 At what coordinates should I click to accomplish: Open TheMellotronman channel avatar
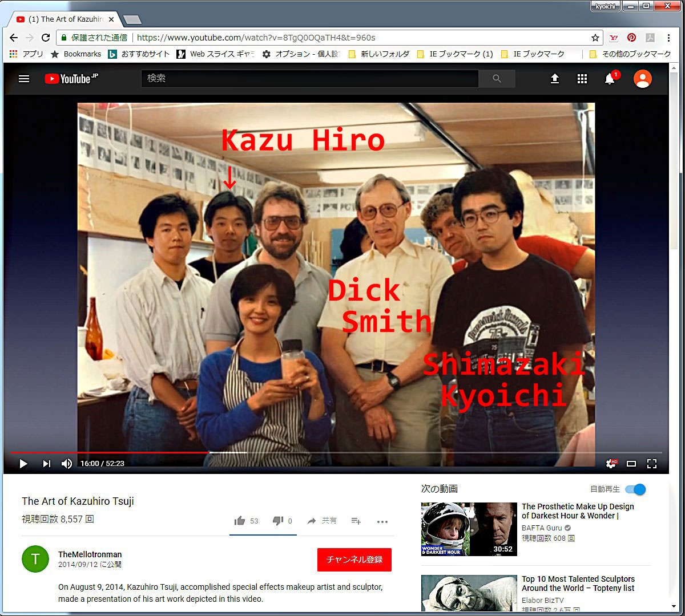point(35,559)
